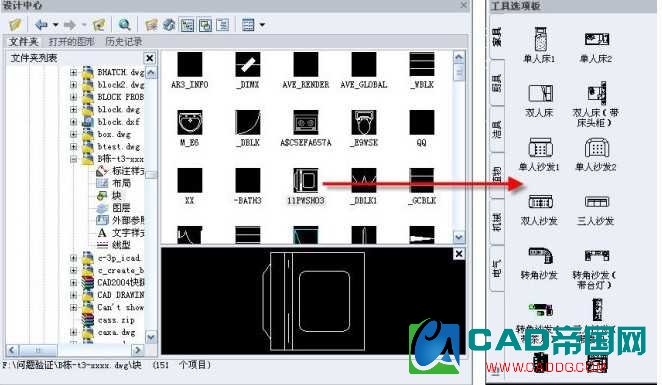Switch to 历史记录 tab
This screenshot has width=662, height=385.
(x=124, y=41)
